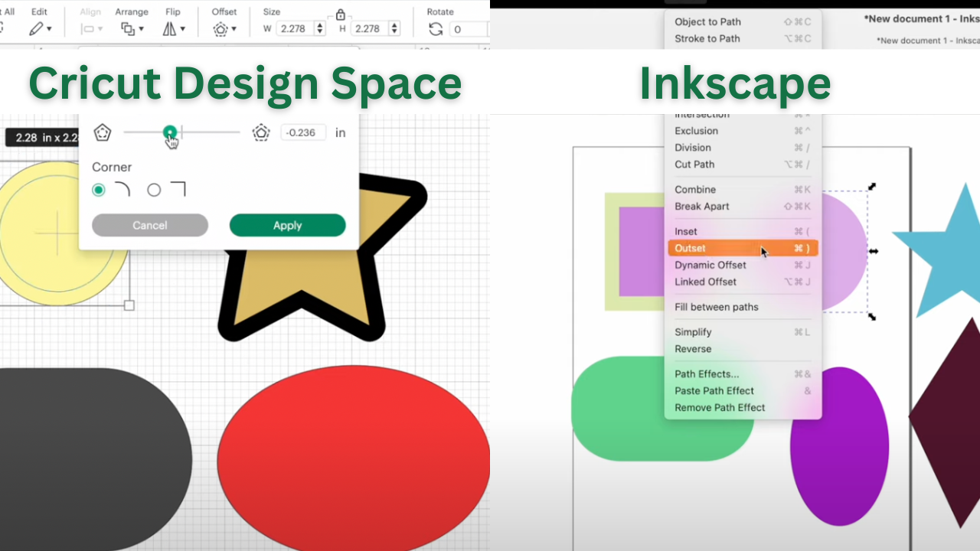Select the Offset pentagon icon in the toolbar
This screenshot has height=551, width=980.
click(x=218, y=28)
